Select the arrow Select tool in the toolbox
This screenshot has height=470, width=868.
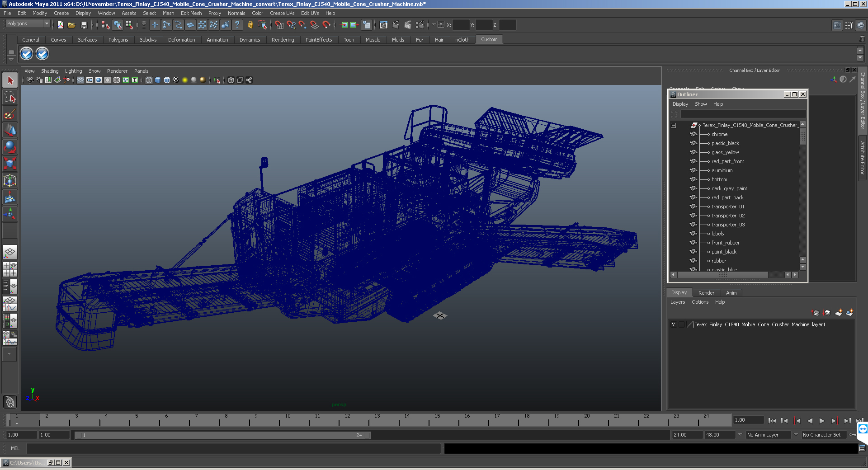pos(10,80)
